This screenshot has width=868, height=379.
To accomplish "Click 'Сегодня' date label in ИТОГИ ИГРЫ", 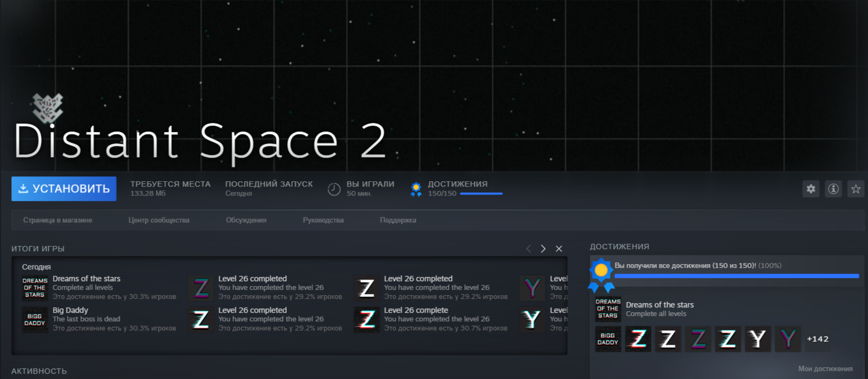I will pos(36,267).
